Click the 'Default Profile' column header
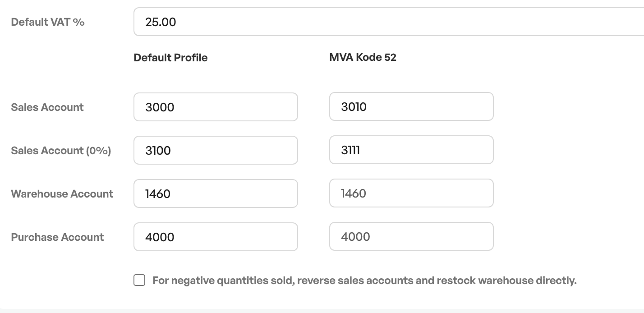Screen dimensions: 644x313 [170, 57]
